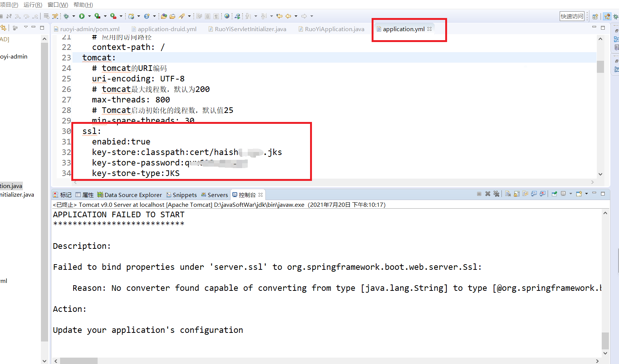619x364 pixels.
Task: Open the 标记 markers tab
Action: tap(62, 195)
